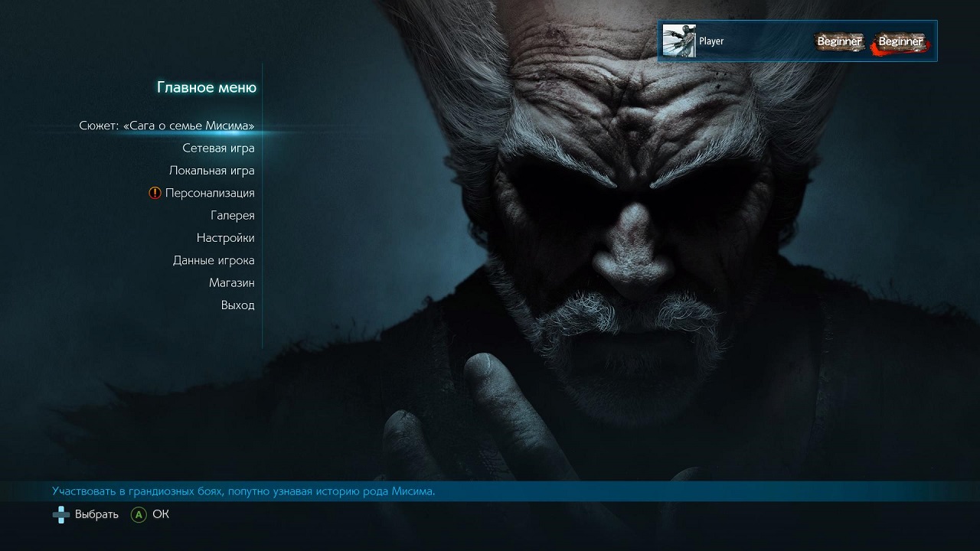Click the Выбрать hint label
This screenshot has width=980, height=551.
pos(96,514)
